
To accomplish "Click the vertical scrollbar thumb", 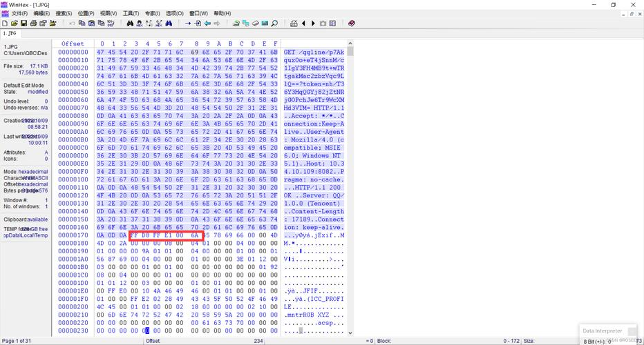I will pyautogui.click(x=350, y=51).
